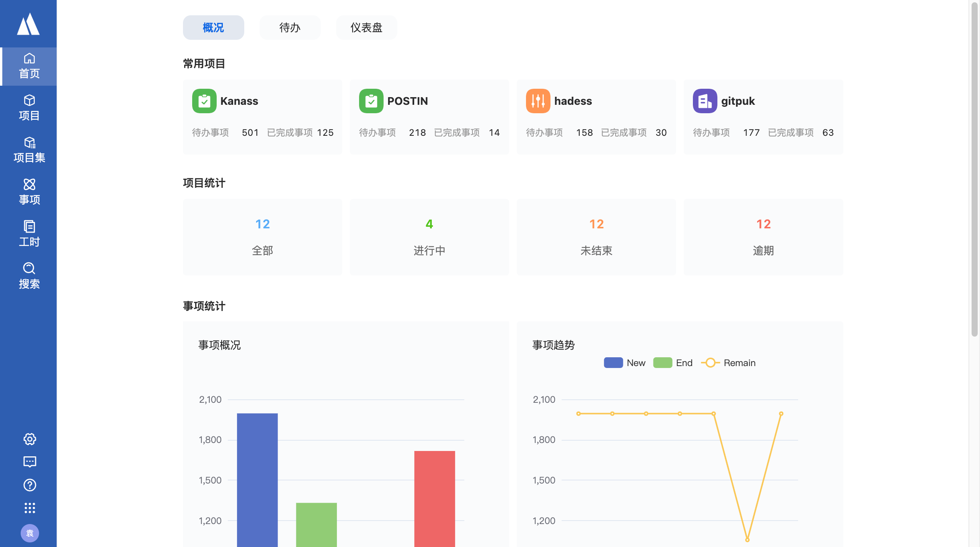Open 搜索 search in sidebar
This screenshot has width=980, height=547.
click(x=29, y=276)
